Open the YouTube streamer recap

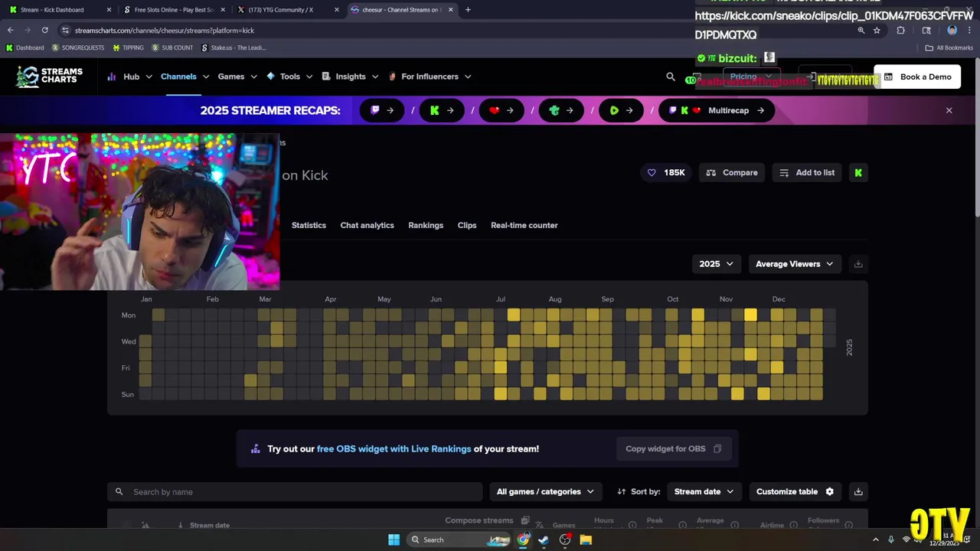(501, 110)
